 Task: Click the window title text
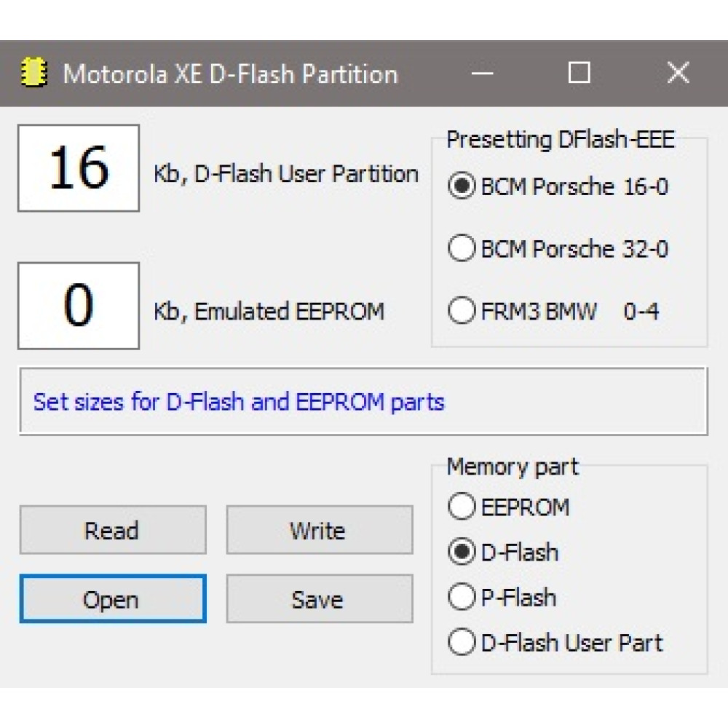[x=230, y=74]
